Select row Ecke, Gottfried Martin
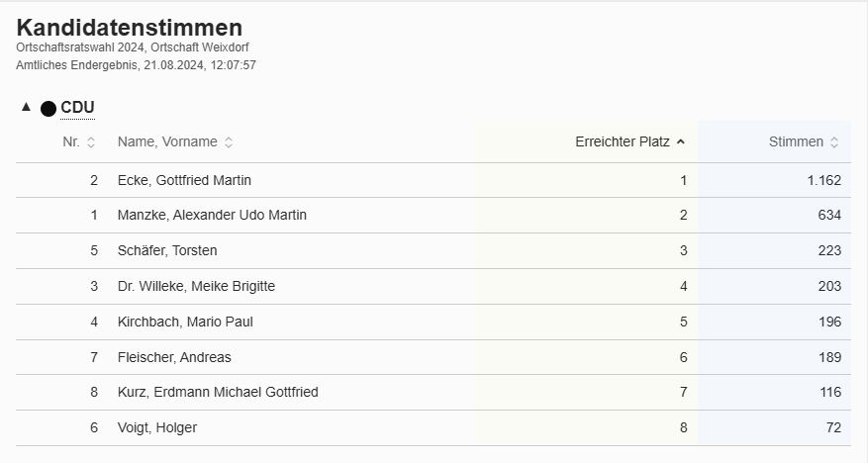 click(434, 180)
